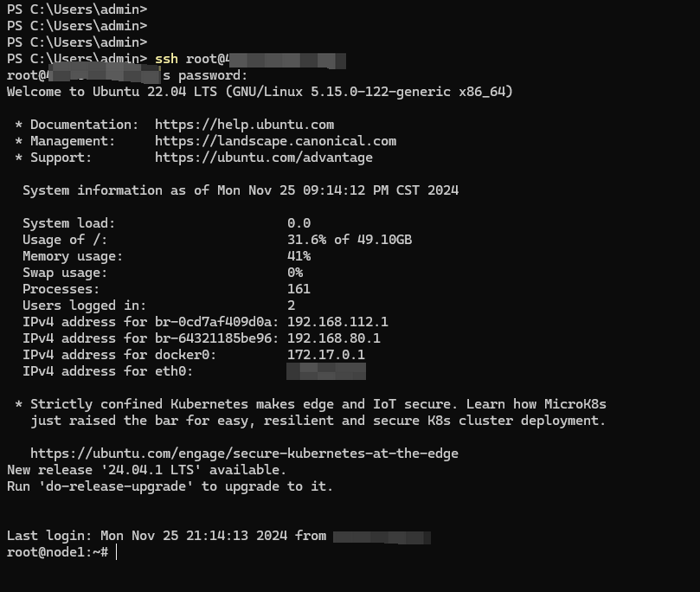Click the https://help.ubuntu.com documentation link
Screen dimensions: 700x592
tap(244, 125)
